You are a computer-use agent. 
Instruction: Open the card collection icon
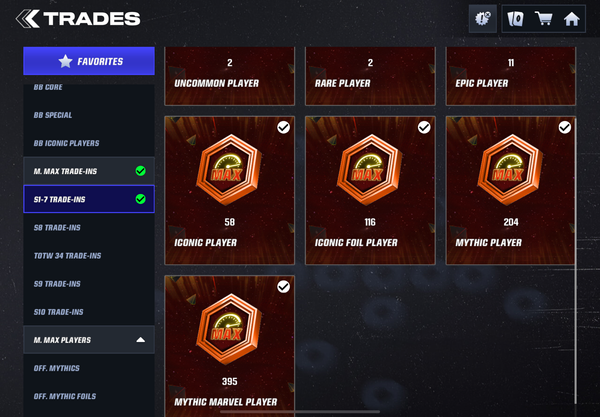coord(515,18)
